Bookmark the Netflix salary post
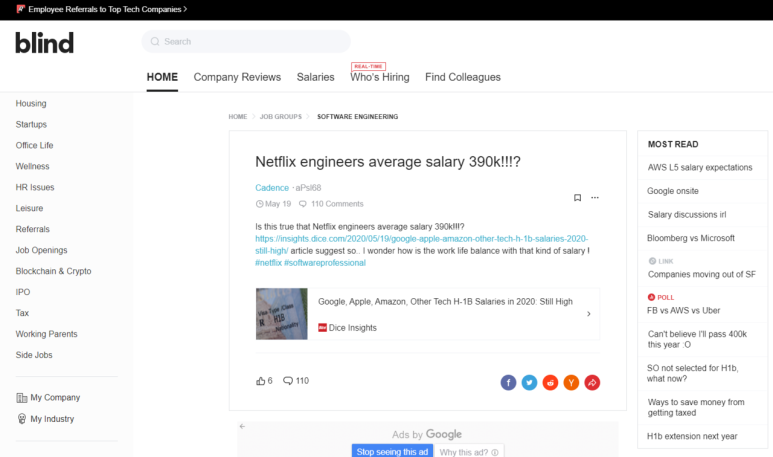 (x=577, y=198)
